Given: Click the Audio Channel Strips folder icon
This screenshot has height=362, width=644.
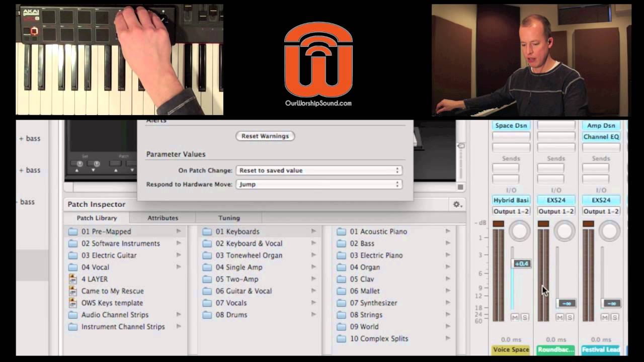Looking at the screenshot, I should (73, 315).
